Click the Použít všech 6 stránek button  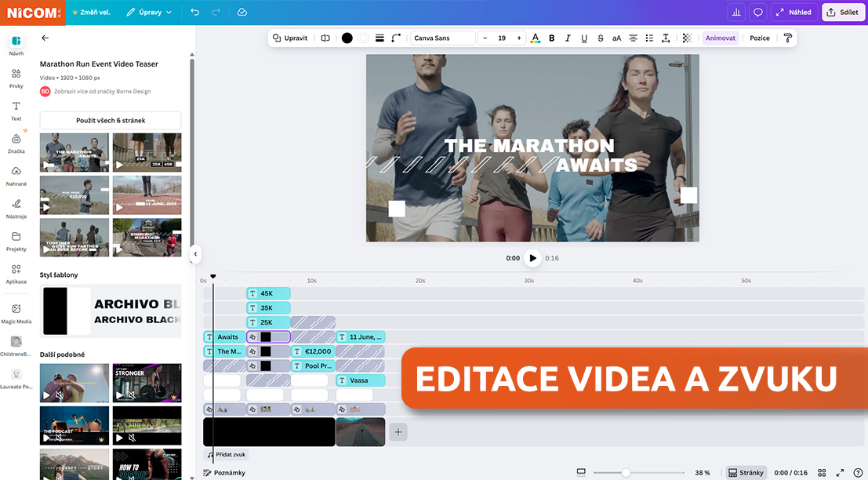click(x=111, y=120)
